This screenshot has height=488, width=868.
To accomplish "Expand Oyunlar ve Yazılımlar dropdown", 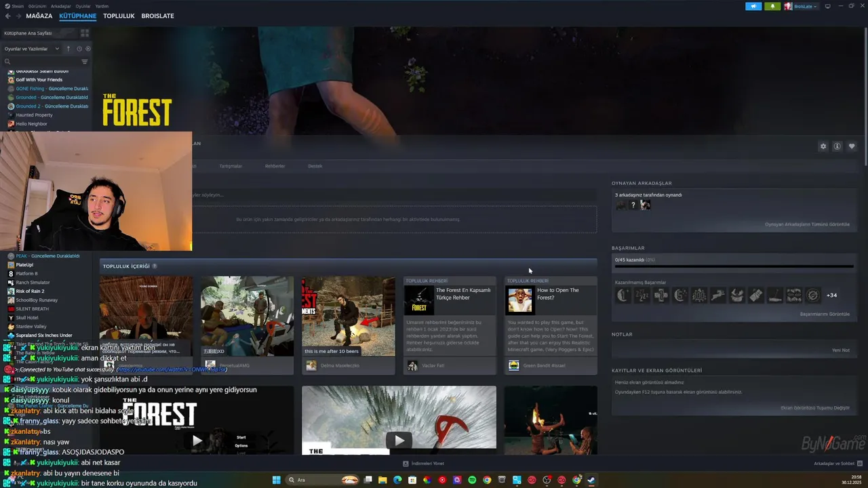I will point(32,49).
